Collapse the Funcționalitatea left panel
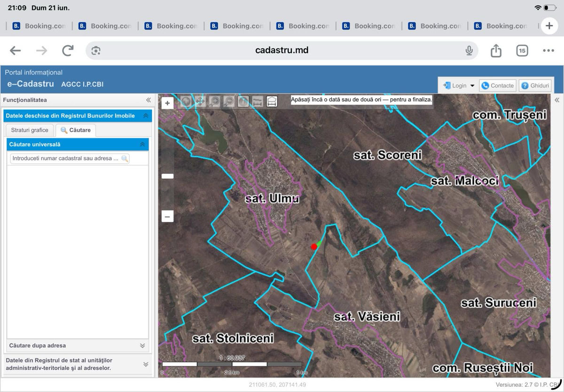 tap(149, 100)
